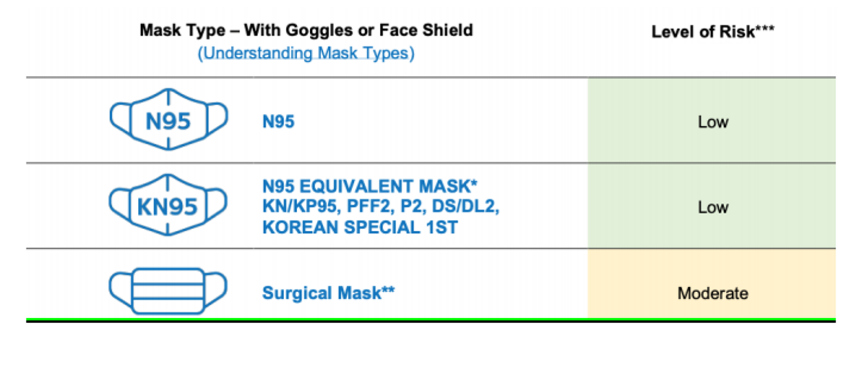Click the yellow Moderate risk cell
This screenshot has height=374, width=868.
[712, 293]
